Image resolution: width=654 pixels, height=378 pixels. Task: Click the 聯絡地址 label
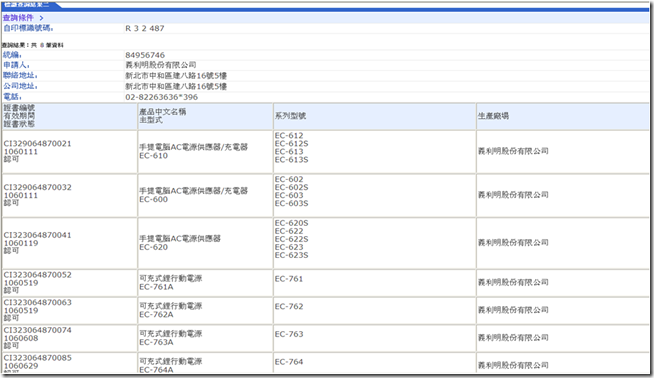click(x=20, y=76)
